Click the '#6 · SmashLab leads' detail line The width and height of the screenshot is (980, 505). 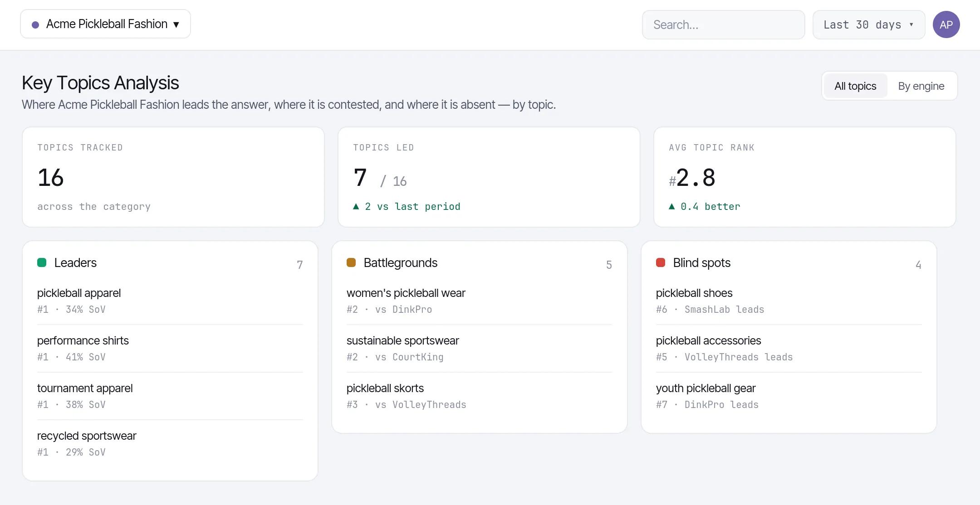[x=710, y=310]
